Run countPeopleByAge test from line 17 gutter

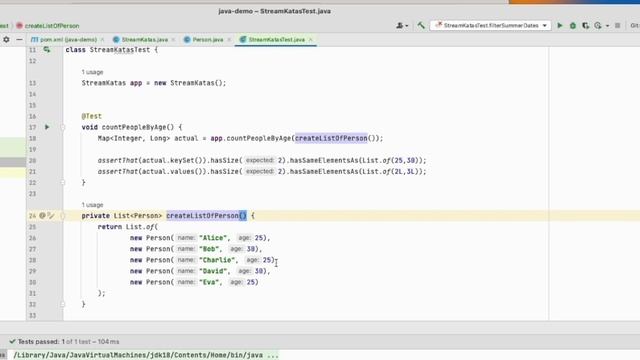click(47, 127)
